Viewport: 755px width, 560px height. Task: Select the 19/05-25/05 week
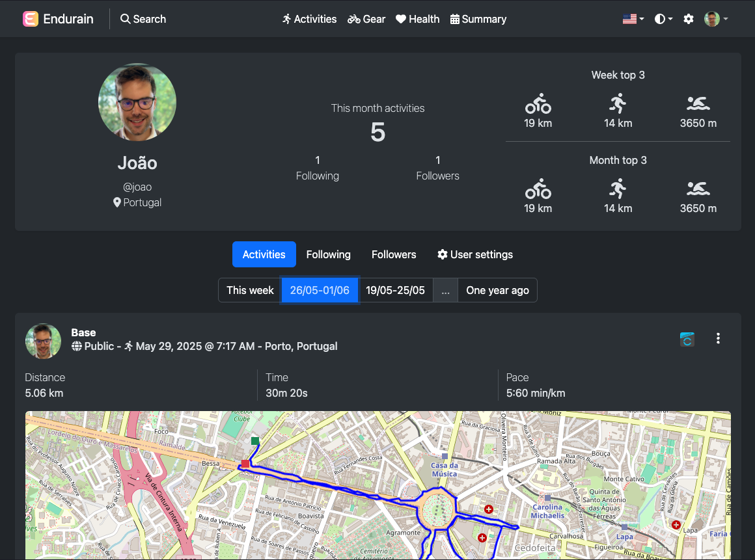tap(395, 290)
